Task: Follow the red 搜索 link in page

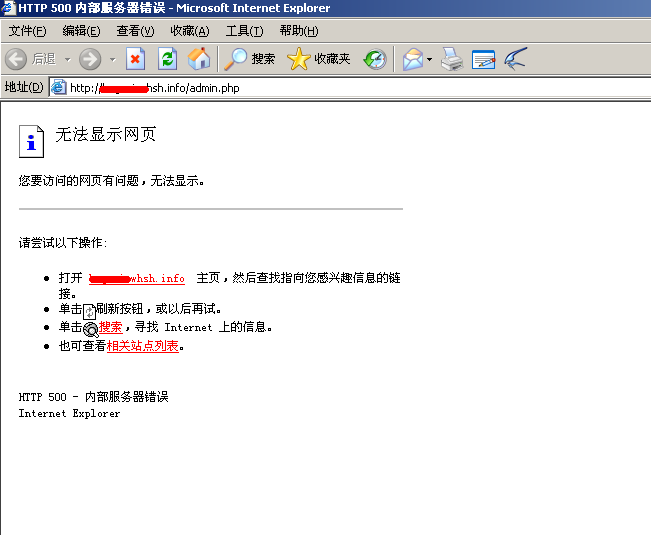Action: (x=110, y=327)
